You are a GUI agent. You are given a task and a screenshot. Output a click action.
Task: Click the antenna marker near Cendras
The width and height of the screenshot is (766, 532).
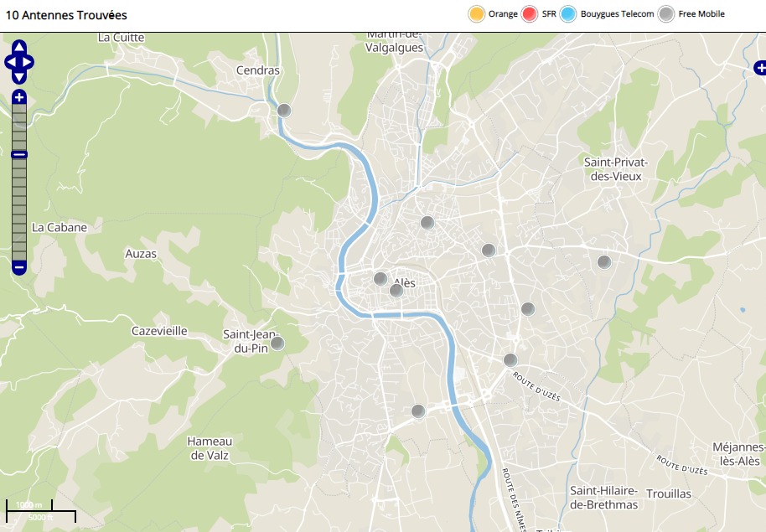coord(284,111)
